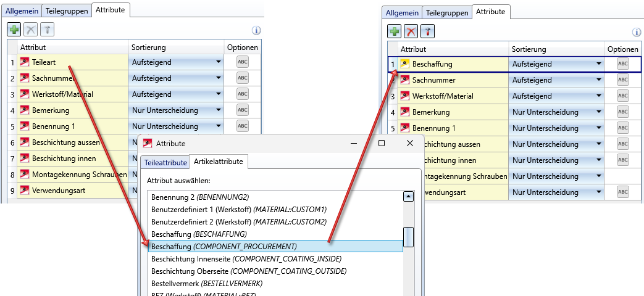Maximize the Attribute dialog window
Viewport: 644px width, 296px height.
(382, 143)
